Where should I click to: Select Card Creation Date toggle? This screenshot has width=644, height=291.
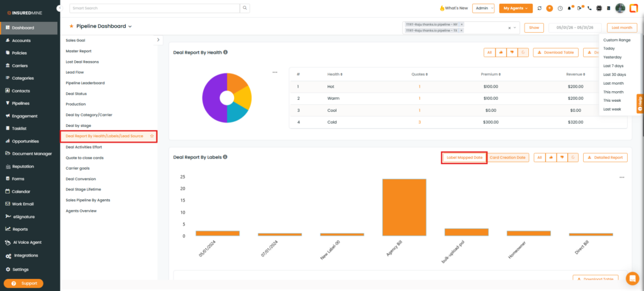pos(508,157)
